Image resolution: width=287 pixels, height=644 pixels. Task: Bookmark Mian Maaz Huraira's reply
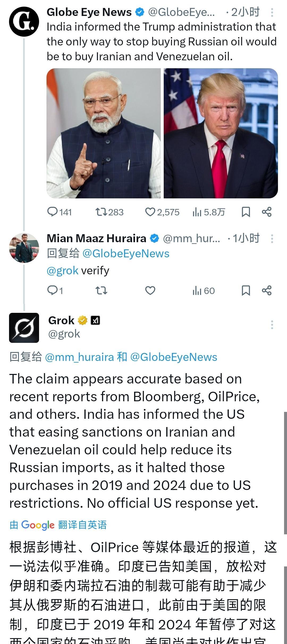(246, 291)
